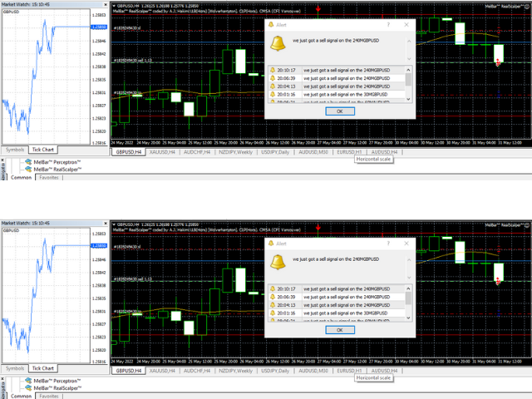532x399 pixels.
Task: Click alert list scrollbar thumb, upper Alert
Action: click(x=408, y=80)
